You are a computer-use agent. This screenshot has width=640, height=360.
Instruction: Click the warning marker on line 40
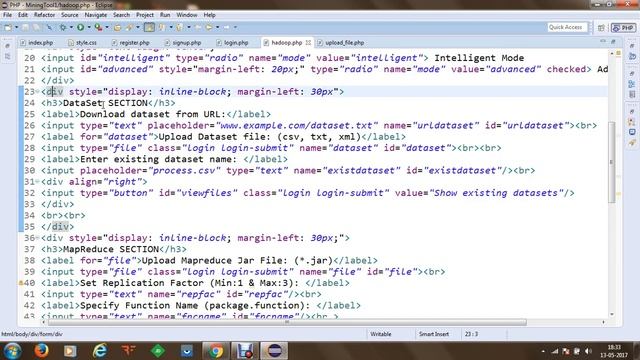[x=21, y=283]
